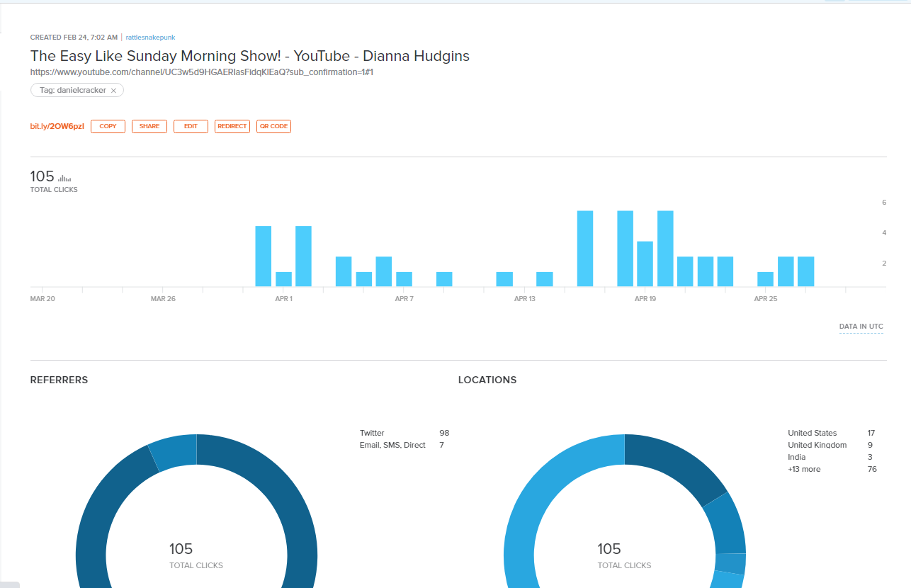Click the REFERRERS section heading
Image resolution: width=911 pixels, height=588 pixels.
tap(59, 380)
